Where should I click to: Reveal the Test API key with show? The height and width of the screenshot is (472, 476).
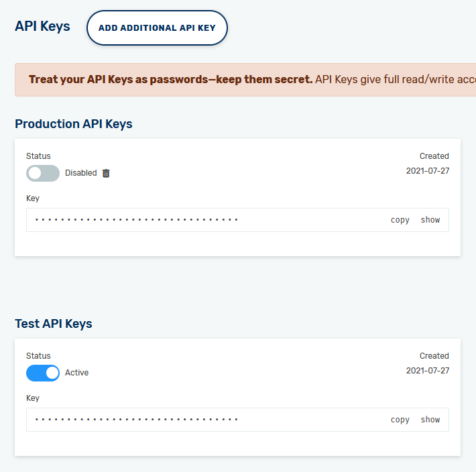430,420
